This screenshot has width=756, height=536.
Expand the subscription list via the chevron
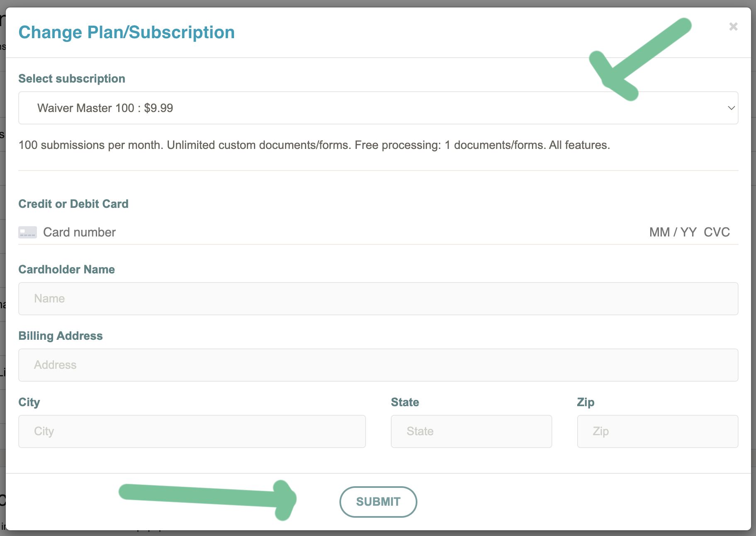tap(731, 108)
